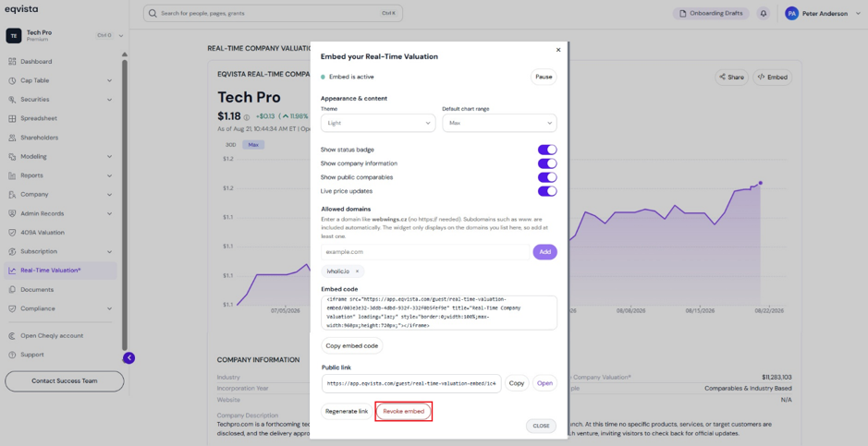
Task: Select the Max chart range tab
Action: tap(253, 145)
